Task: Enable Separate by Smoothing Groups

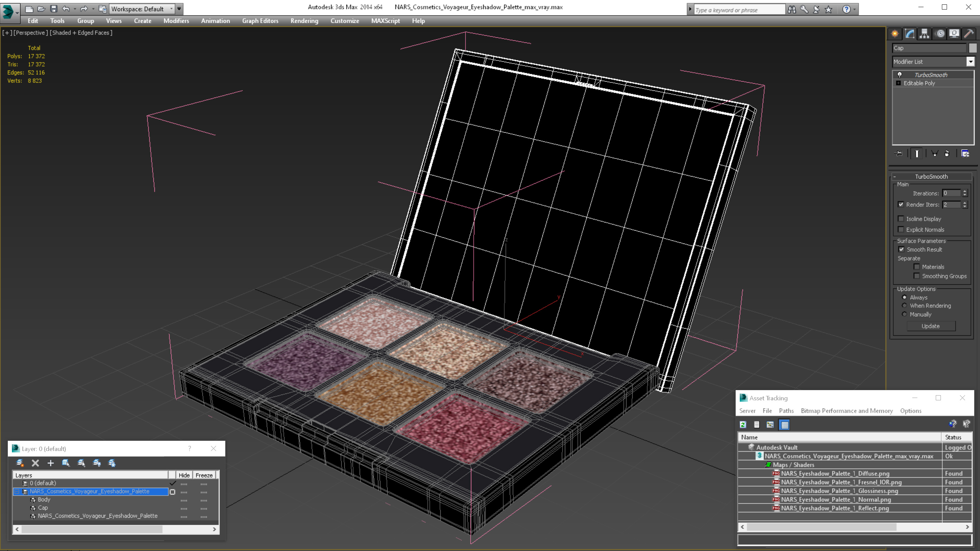Action: (917, 276)
